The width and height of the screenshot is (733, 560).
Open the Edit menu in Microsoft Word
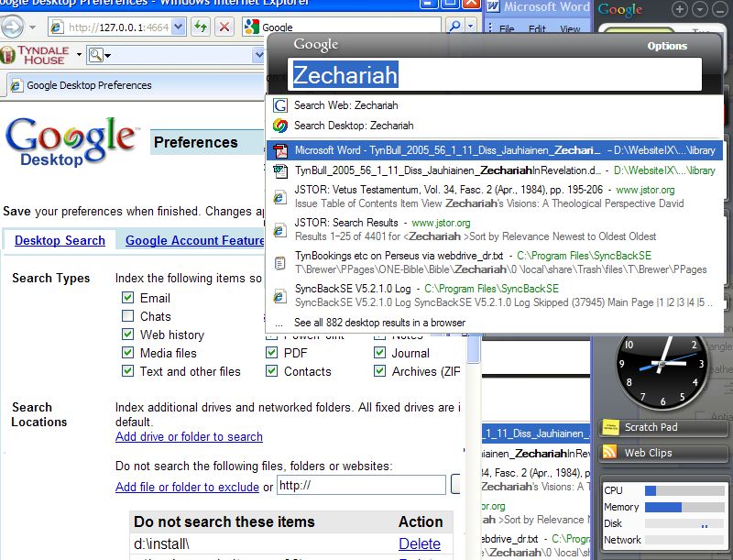(x=537, y=29)
